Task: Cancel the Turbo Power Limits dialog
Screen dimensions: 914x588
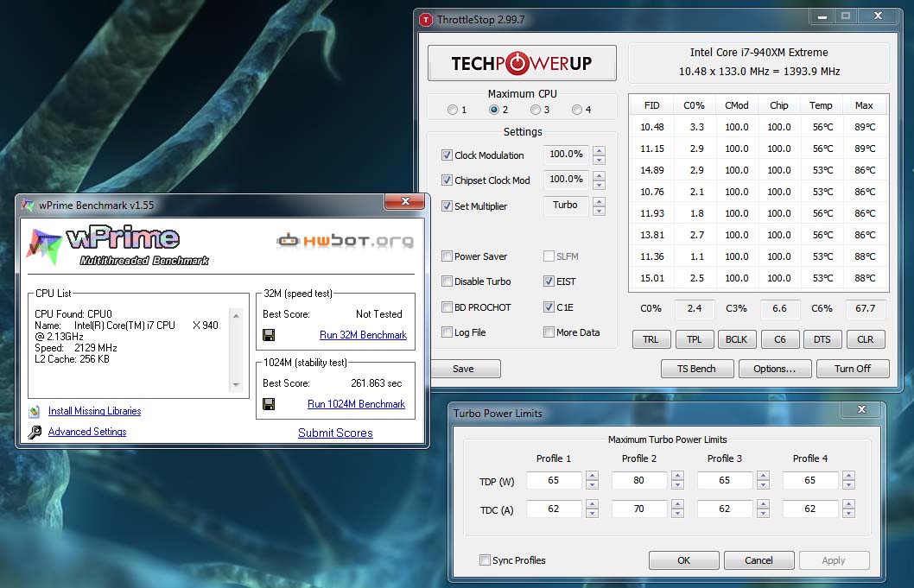Action: (759, 560)
